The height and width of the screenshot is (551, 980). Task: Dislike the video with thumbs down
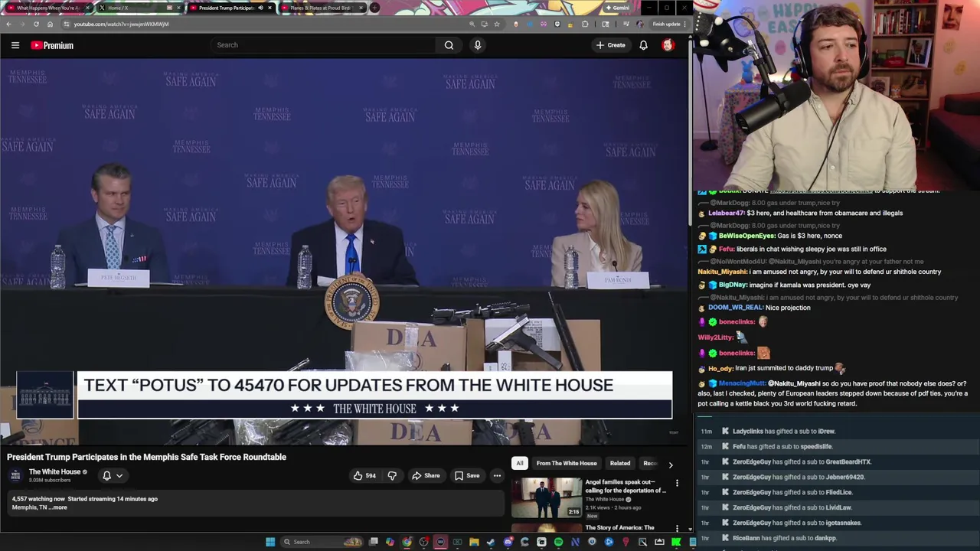point(392,475)
